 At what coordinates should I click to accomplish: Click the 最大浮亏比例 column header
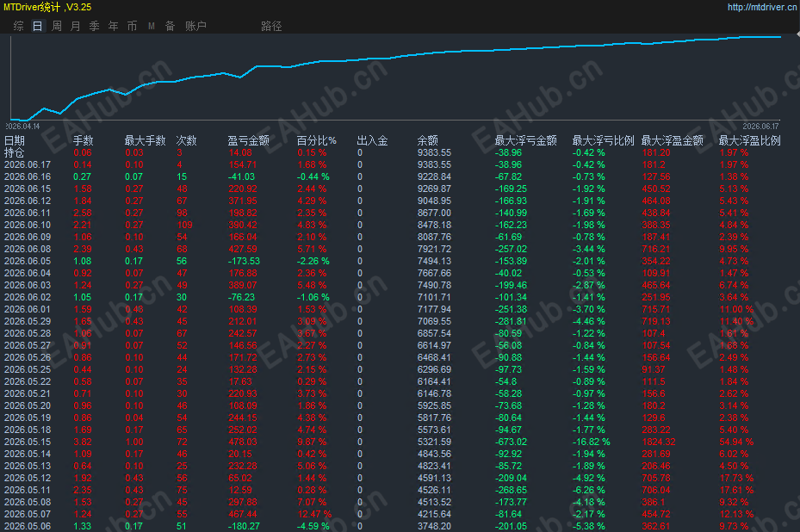point(603,141)
